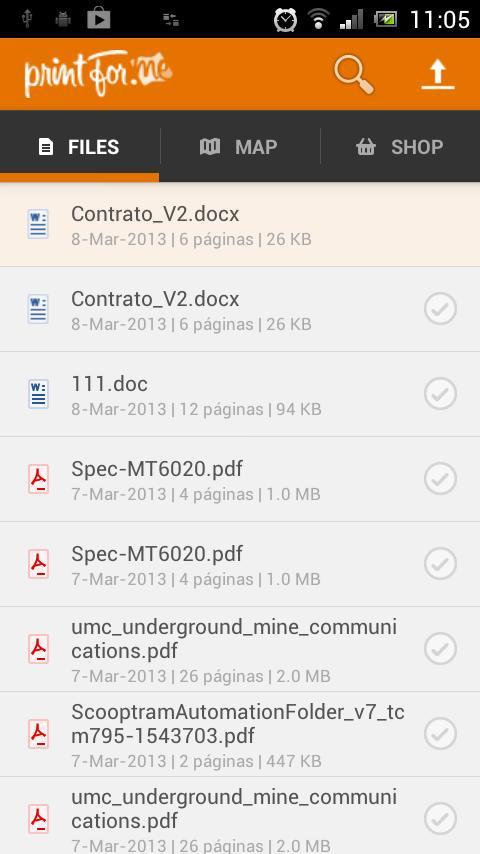Image resolution: width=480 pixels, height=854 pixels.
Task: Switch to the MAP tab
Action: (239, 147)
